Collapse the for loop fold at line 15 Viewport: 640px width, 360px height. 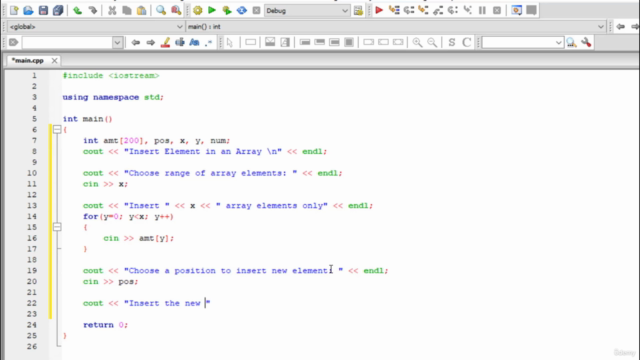[57, 227]
